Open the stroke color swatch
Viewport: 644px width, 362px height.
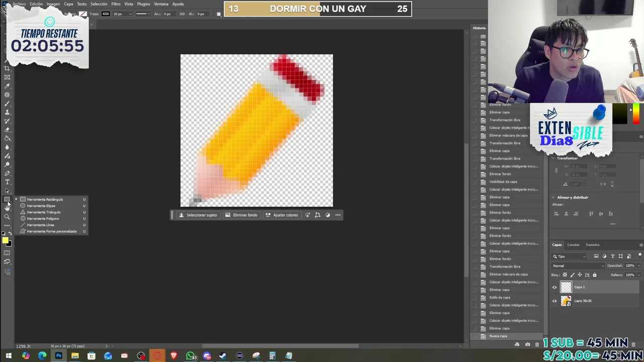tap(106, 14)
